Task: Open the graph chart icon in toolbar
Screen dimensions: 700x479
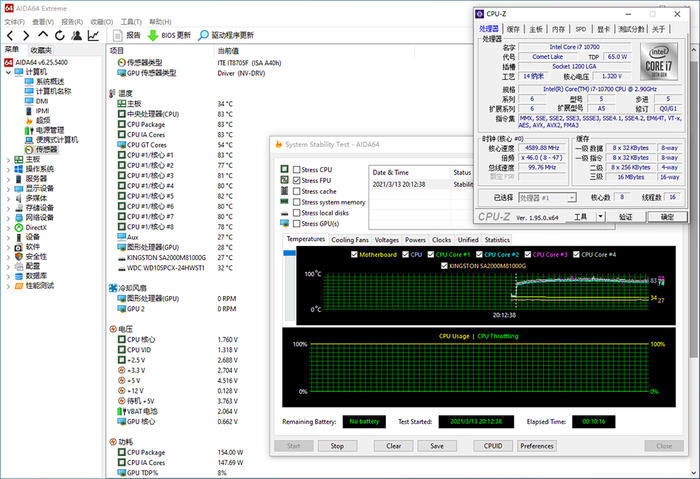Action: 93,35
